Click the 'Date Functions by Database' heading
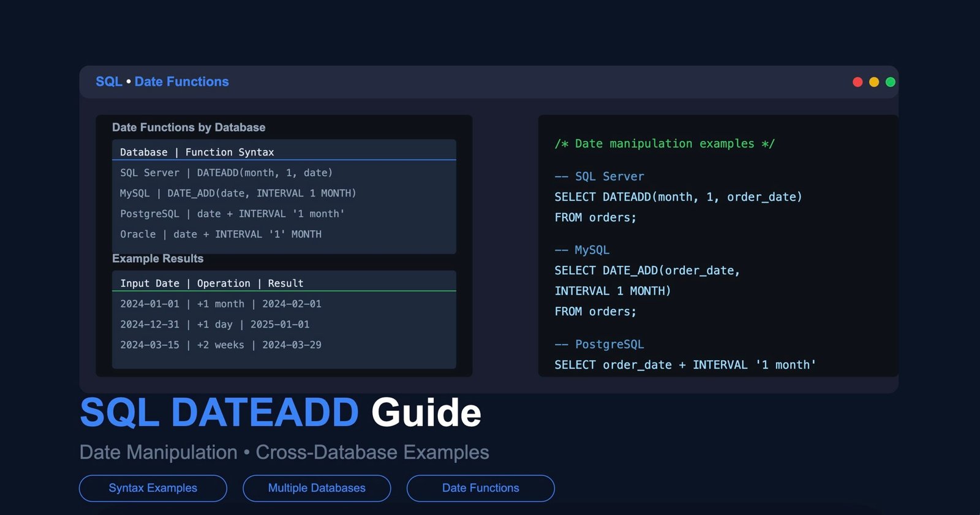Image resolution: width=980 pixels, height=515 pixels. 189,127
